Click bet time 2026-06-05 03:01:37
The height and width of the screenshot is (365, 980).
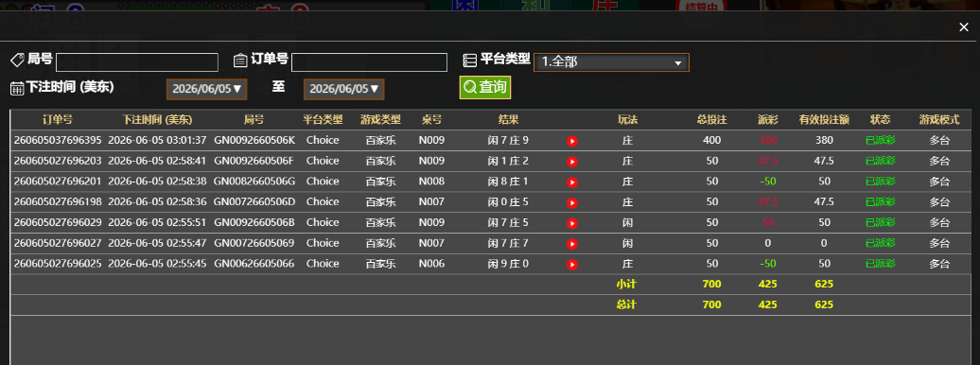coord(157,140)
